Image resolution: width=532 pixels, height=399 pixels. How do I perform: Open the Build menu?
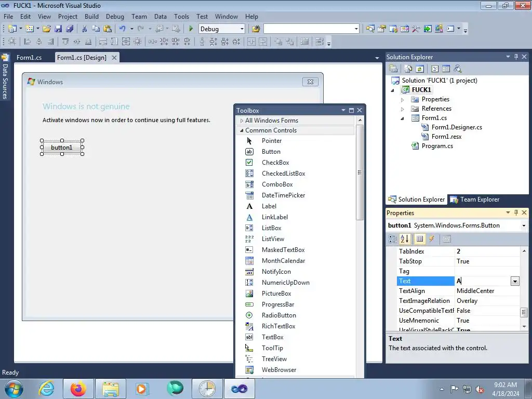[91, 16]
